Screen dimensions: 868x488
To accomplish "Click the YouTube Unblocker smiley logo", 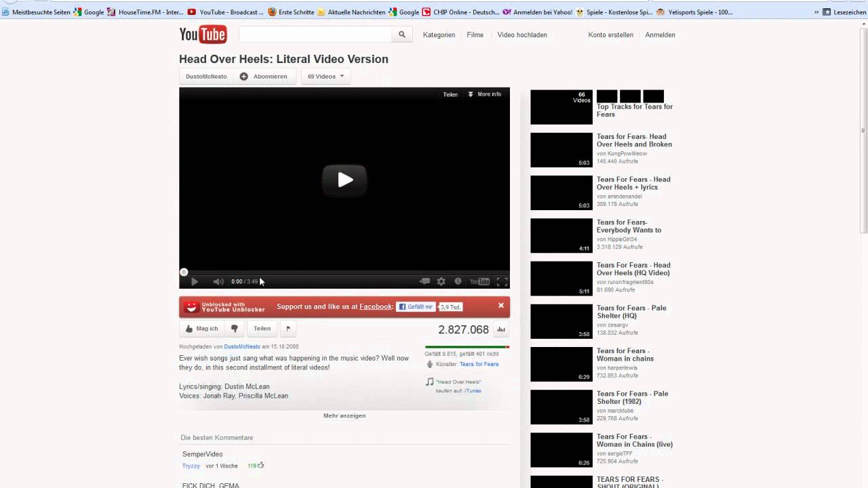I will 191,307.
